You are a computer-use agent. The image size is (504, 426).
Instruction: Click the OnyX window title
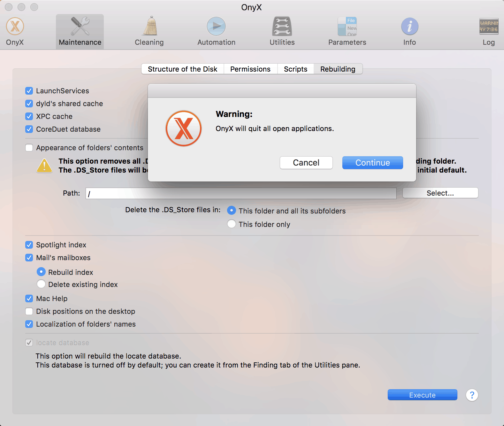pyautogui.click(x=252, y=7)
